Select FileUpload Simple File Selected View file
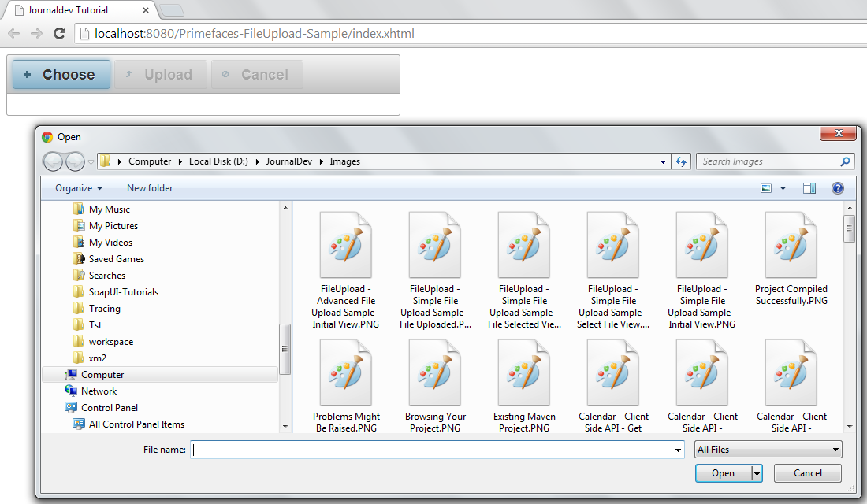Screen dimensions: 867x504 524,271
